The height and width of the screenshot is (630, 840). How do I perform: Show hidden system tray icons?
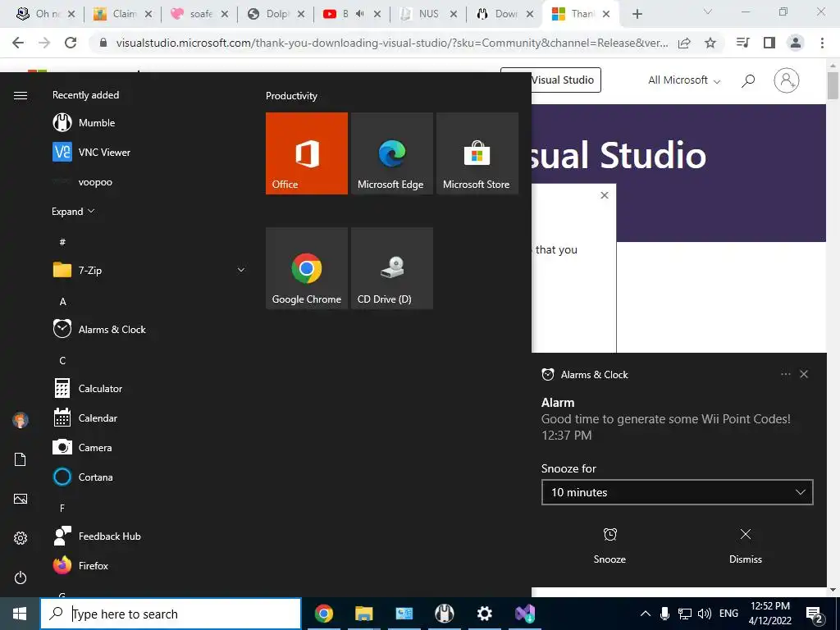point(646,614)
